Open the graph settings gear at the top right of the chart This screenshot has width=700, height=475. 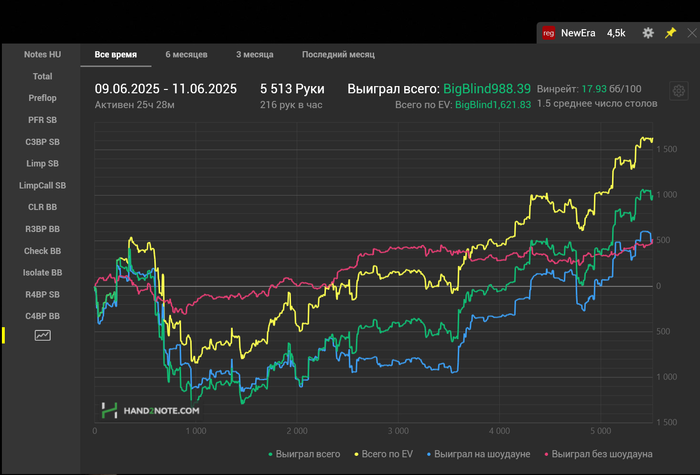[x=679, y=91]
